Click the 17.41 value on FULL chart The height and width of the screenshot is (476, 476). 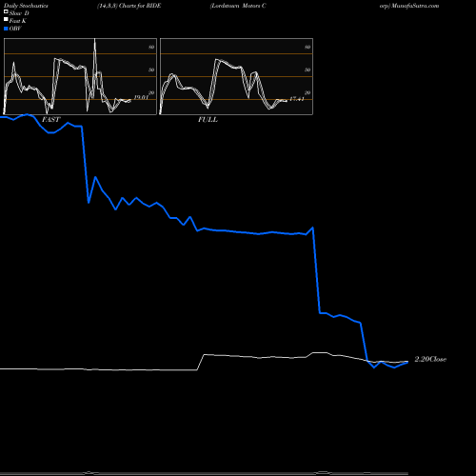click(x=297, y=99)
